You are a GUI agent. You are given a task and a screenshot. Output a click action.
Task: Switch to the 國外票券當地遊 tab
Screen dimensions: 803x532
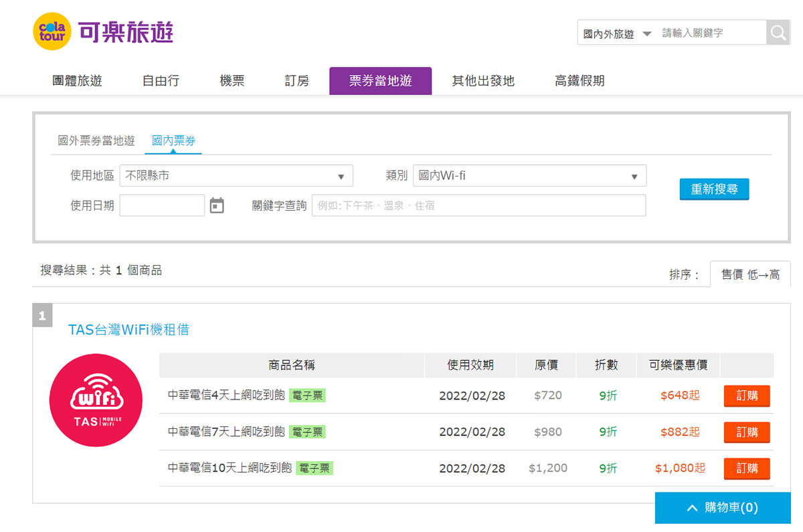pyautogui.click(x=97, y=142)
